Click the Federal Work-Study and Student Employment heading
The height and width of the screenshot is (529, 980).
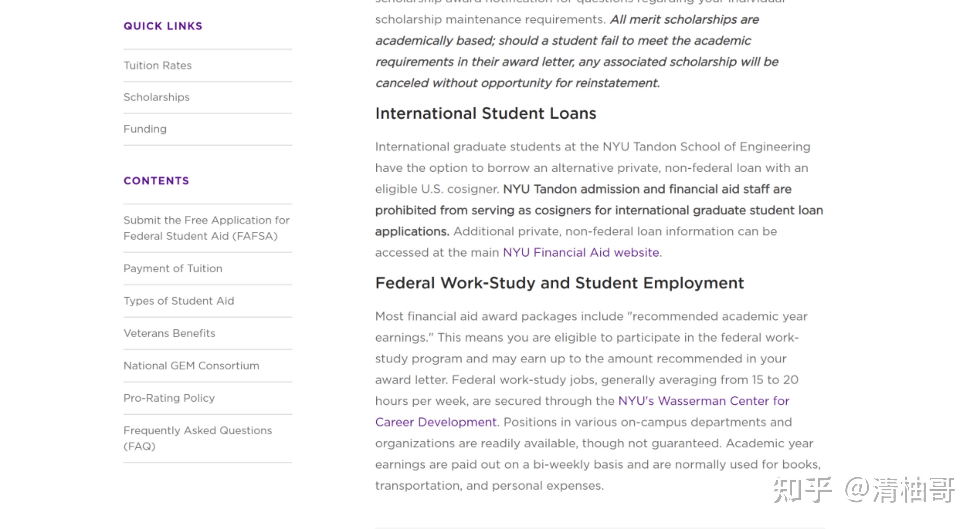(559, 283)
